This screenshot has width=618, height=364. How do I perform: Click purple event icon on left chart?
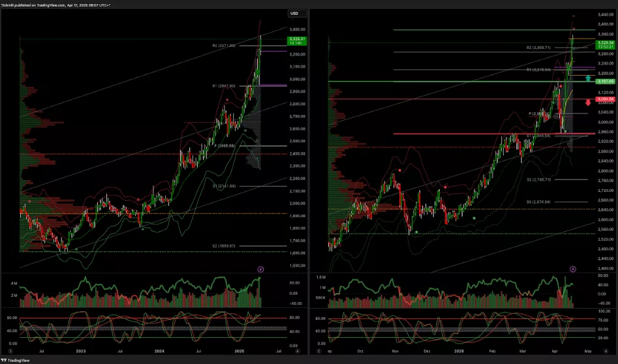[260, 269]
